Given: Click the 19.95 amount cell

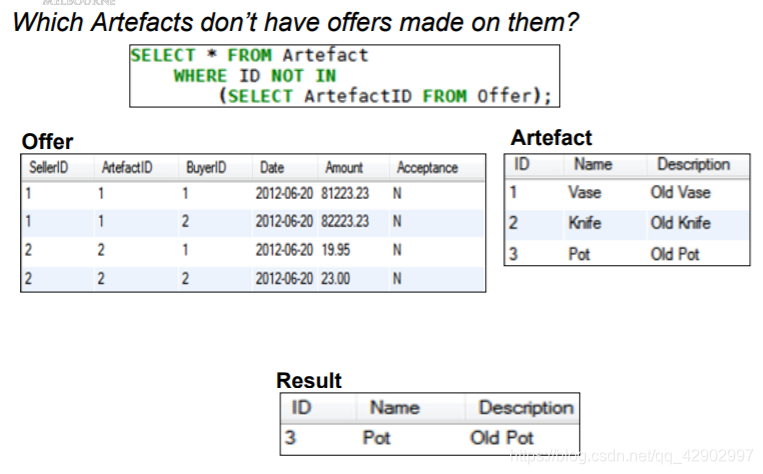Looking at the screenshot, I should (x=335, y=250).
